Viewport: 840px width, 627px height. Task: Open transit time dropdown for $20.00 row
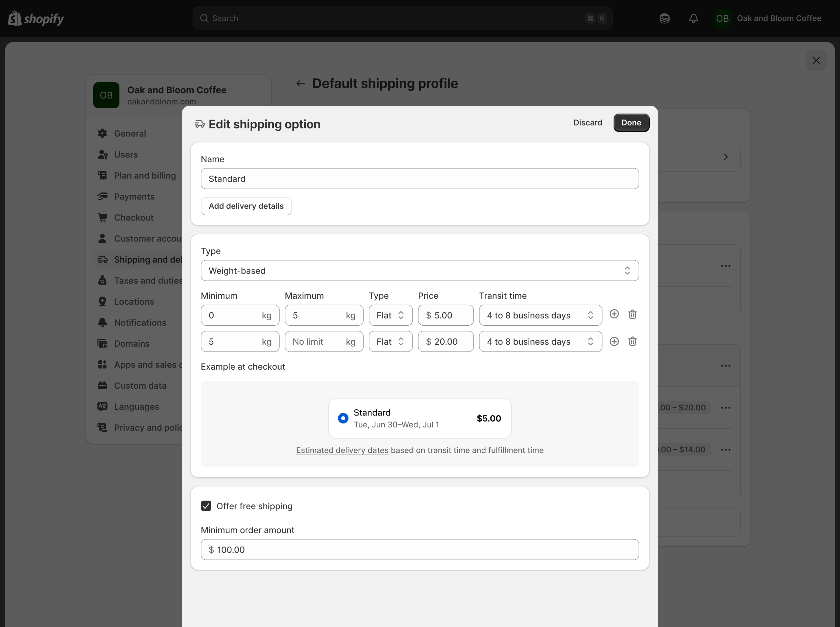click(x=540, y=342)
